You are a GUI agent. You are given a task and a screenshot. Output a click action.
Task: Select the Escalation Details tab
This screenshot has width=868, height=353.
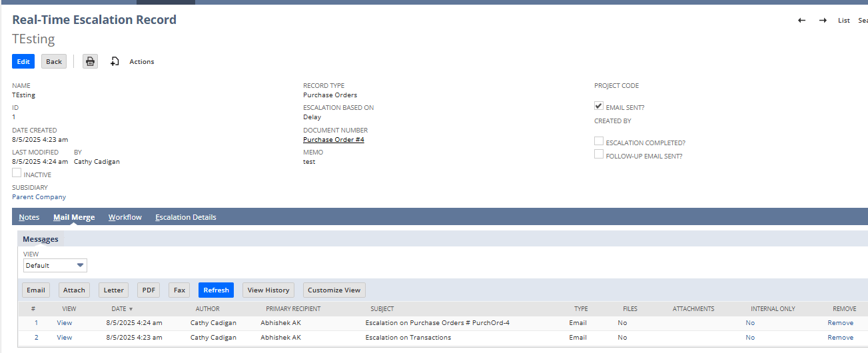pos(185,217)
